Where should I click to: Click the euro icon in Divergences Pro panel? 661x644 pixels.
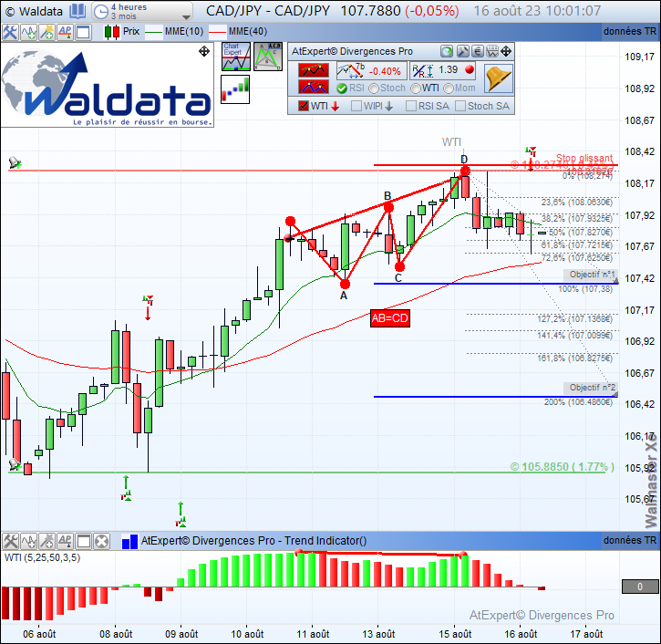(477, 51)
